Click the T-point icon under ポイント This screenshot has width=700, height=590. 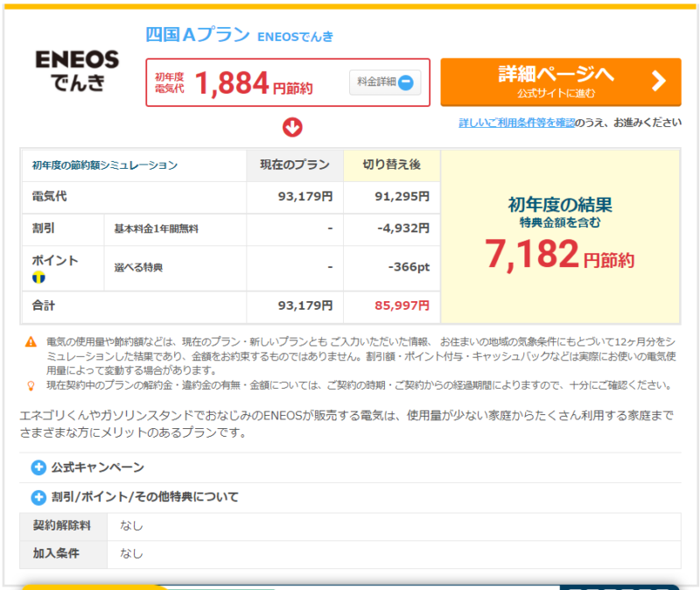tap(38, 277)
